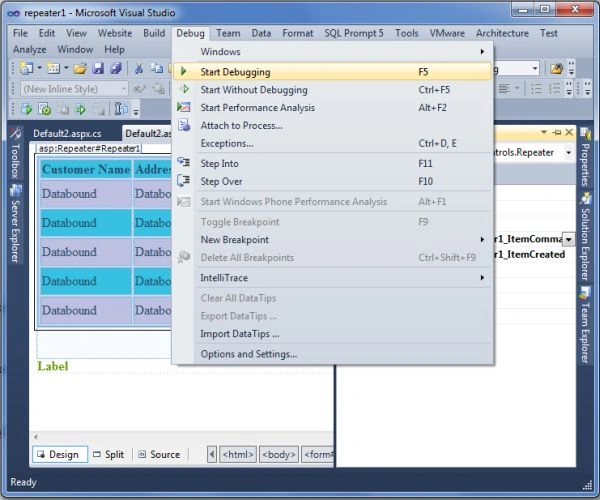
Task: Click the second build toolbar icon with green gear
Action: point(45,110)
